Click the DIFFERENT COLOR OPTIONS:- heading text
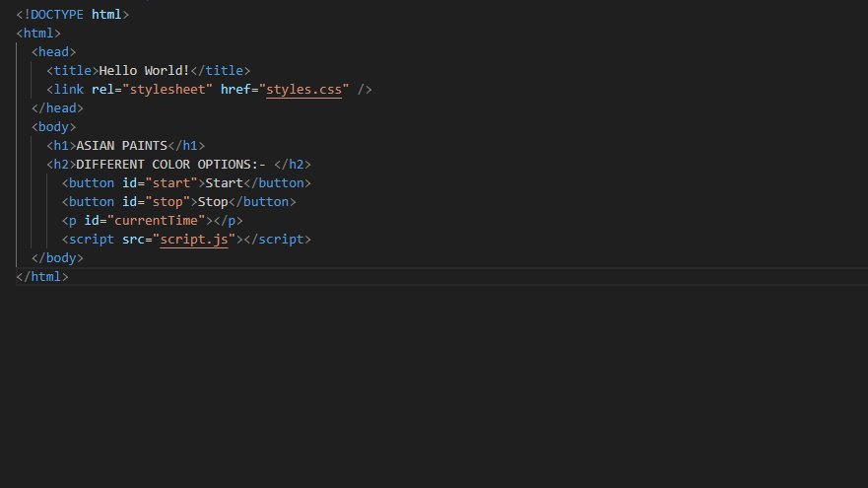 (170, 165)
